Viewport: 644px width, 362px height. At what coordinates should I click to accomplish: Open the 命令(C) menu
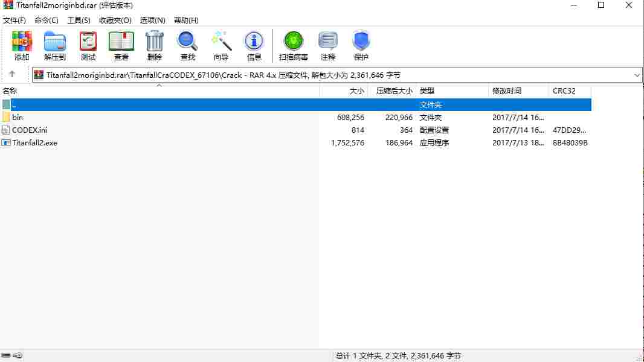47,20
